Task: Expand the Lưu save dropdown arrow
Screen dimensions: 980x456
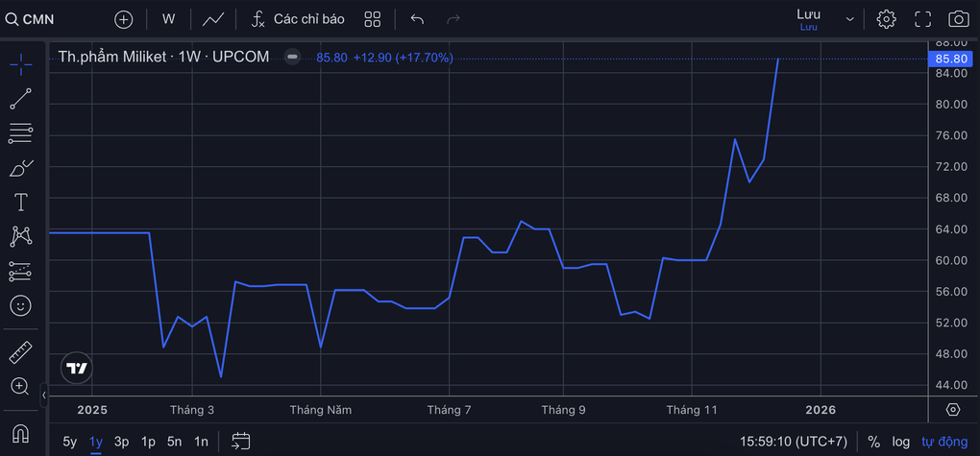Action: pos(849,19)
